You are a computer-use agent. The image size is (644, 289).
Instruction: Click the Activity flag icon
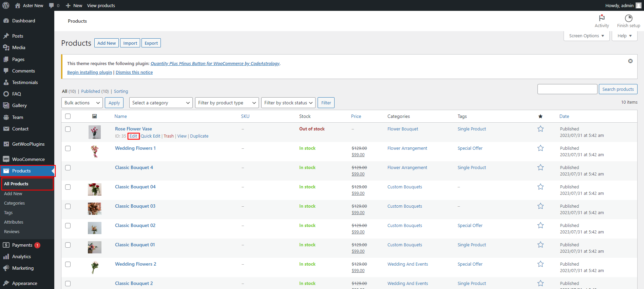602,18
